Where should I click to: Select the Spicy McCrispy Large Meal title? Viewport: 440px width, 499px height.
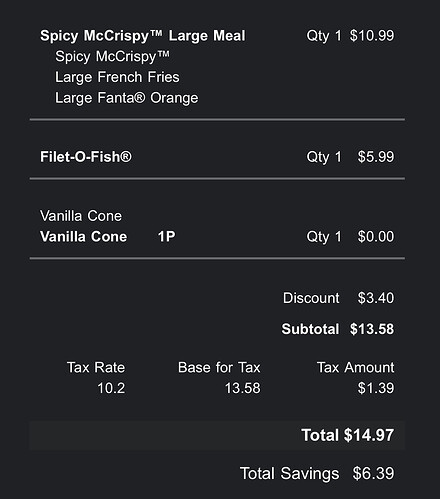143,36
